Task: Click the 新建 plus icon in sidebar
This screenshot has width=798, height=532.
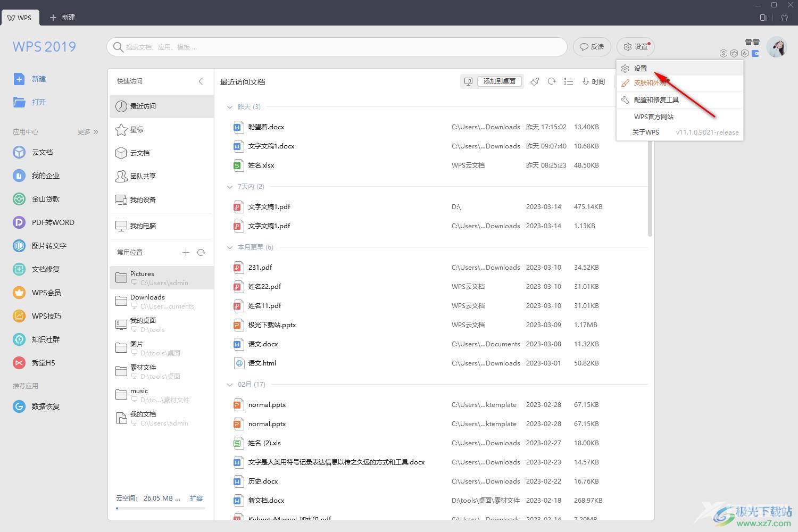Action: (19, 79)
